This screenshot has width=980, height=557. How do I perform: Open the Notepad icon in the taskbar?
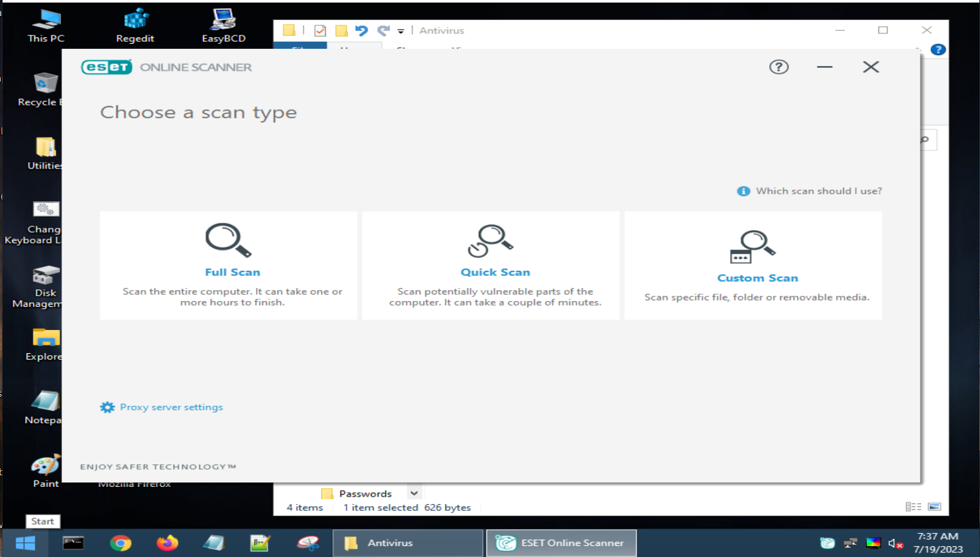pyautogui.click(x=213, y=543)
